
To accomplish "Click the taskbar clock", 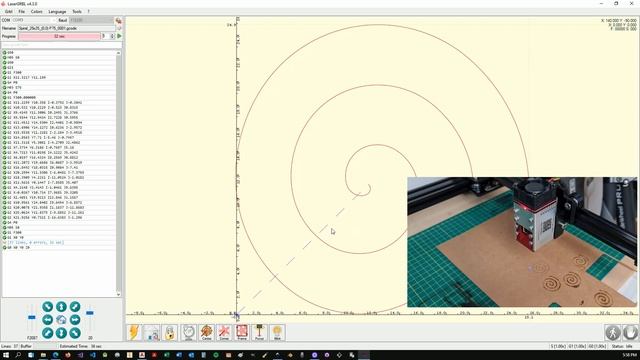I will click(x=629, y=355).
